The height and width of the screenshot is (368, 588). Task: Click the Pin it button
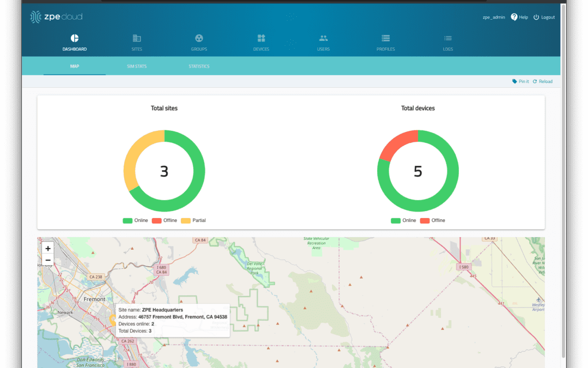pyautogui.click(x=520, y=81)
